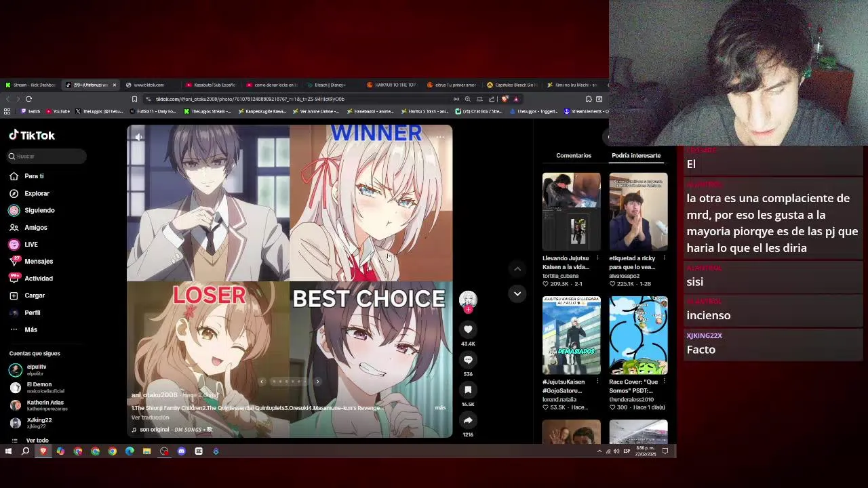Open the Actividad notifications

(31, 279)
